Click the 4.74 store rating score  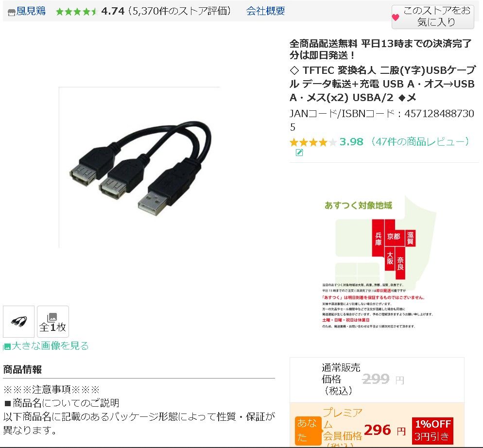click(x=112, y=11)
